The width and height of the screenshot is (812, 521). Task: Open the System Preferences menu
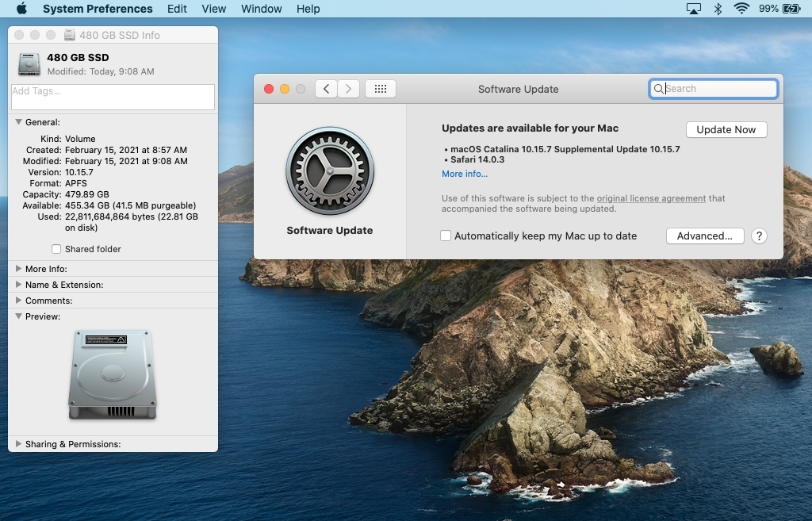pos(98,9)
